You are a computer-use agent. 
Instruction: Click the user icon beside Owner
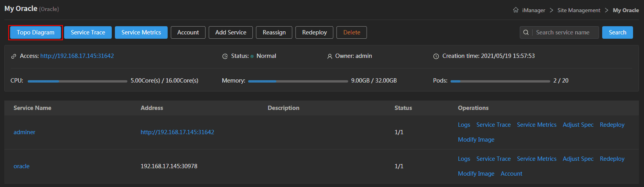(330, 56)
